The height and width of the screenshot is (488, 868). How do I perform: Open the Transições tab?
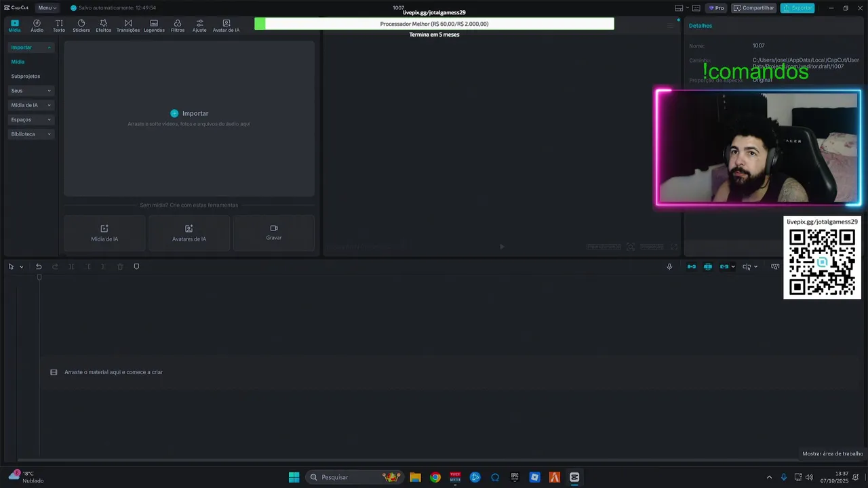(128, 26)
